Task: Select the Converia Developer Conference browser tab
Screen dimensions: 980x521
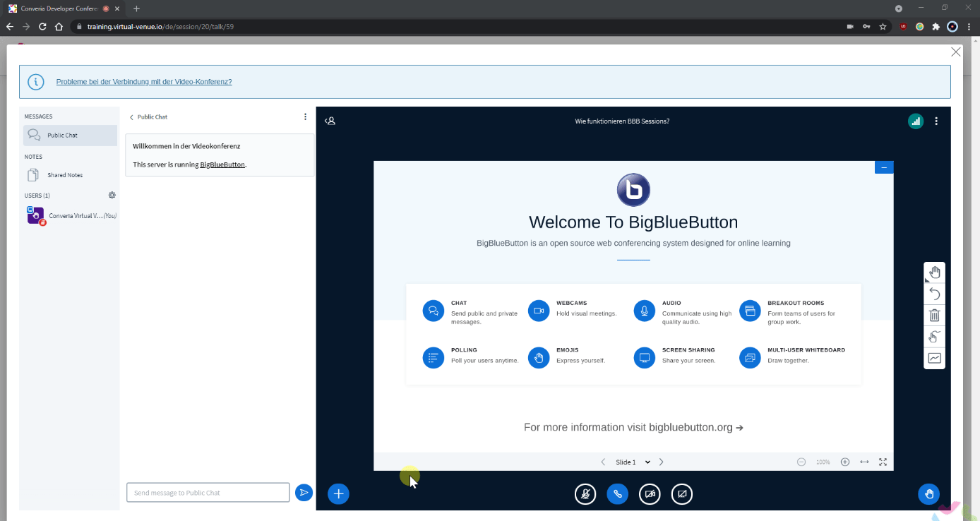Action: pos(64,8)
